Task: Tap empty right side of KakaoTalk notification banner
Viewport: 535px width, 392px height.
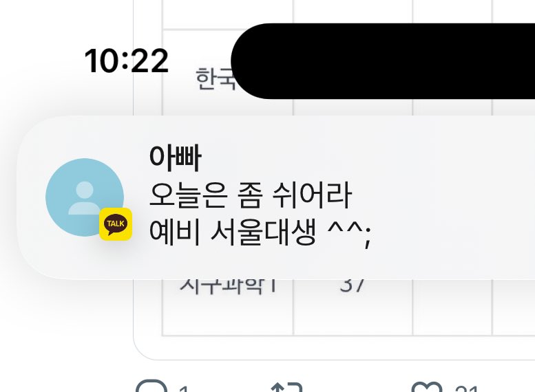Action: pyautogui.click(x=454, y=197)
